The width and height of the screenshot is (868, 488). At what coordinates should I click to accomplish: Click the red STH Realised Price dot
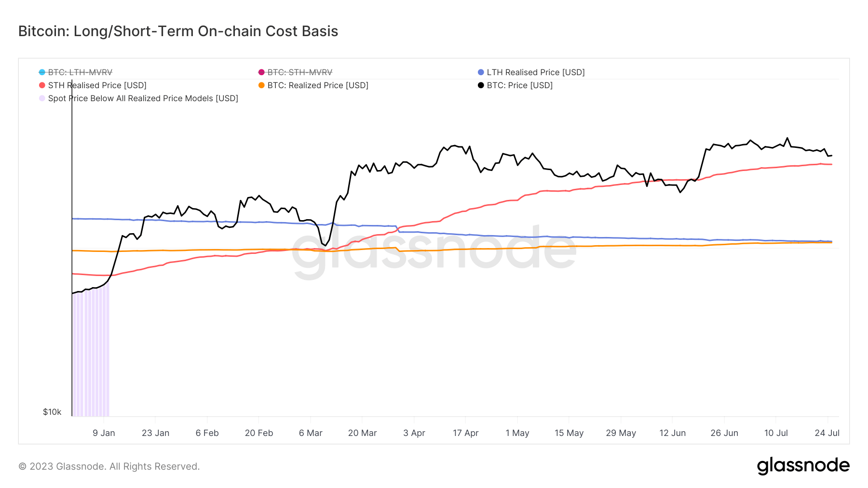tap(42, 85)
